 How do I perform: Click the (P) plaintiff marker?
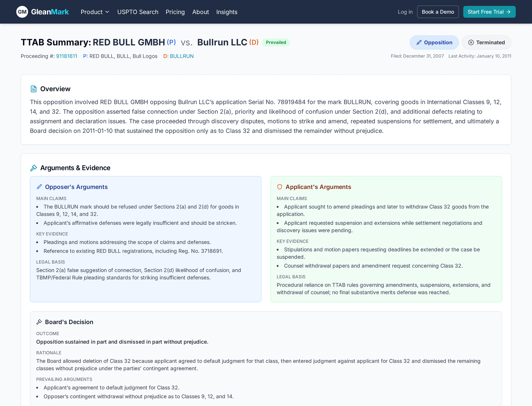[171, 42]
